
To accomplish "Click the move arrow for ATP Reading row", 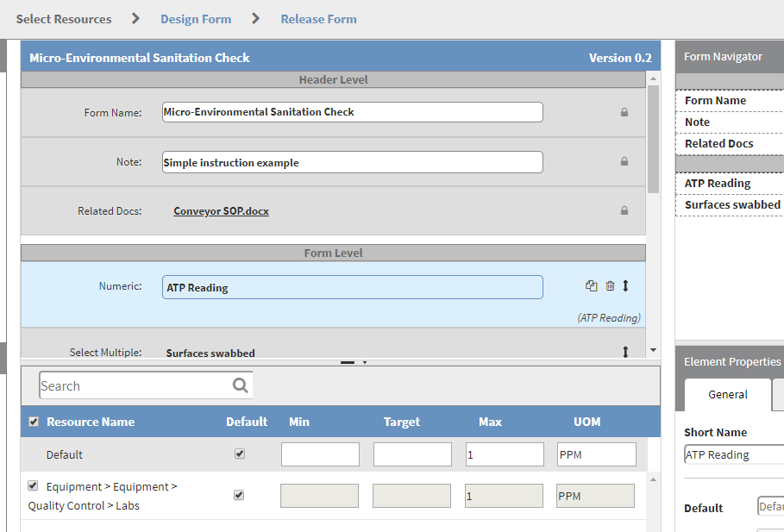I will 625,285.
